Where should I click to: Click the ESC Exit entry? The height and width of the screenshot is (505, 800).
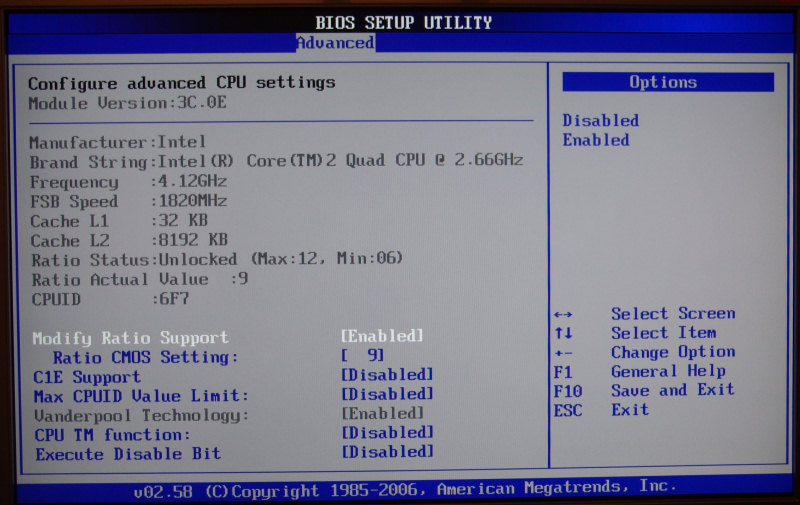[x=600, y=409]
